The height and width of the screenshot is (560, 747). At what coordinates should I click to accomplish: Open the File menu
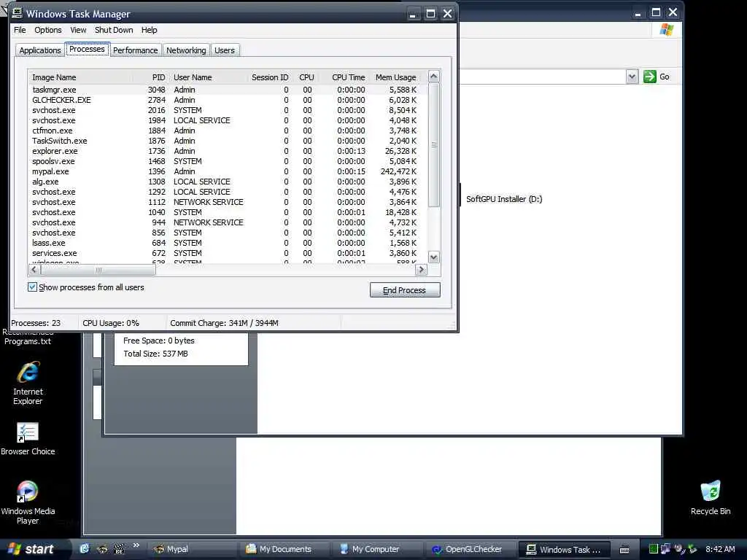click(x=20, y=30)
